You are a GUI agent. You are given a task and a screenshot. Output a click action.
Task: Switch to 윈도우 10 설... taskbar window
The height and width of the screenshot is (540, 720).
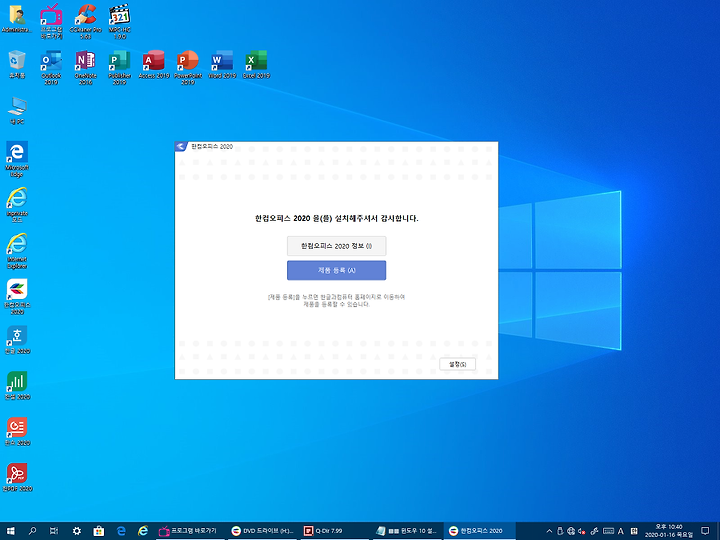[x=407, y=531]
